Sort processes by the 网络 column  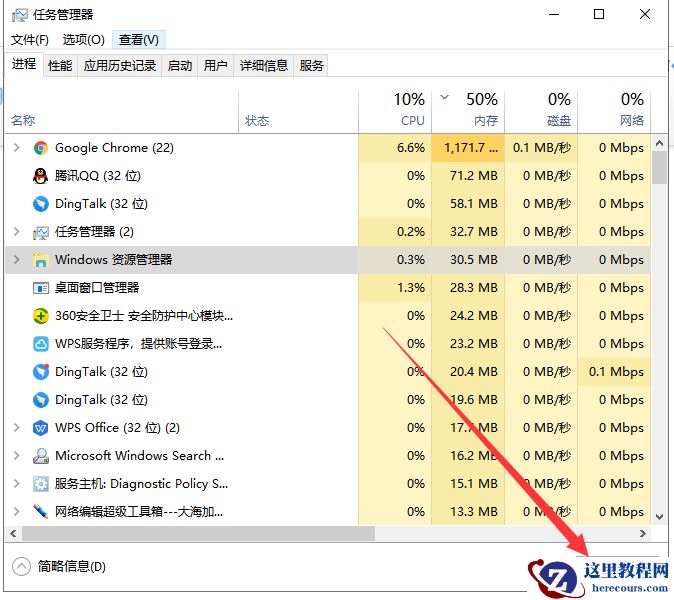tap(614, 111)
